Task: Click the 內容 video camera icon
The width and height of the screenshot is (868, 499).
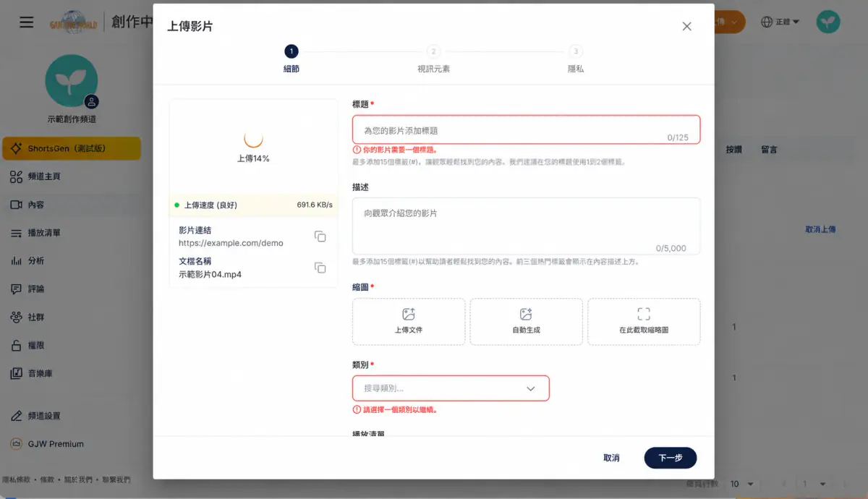Action: (x=16, y=205)
